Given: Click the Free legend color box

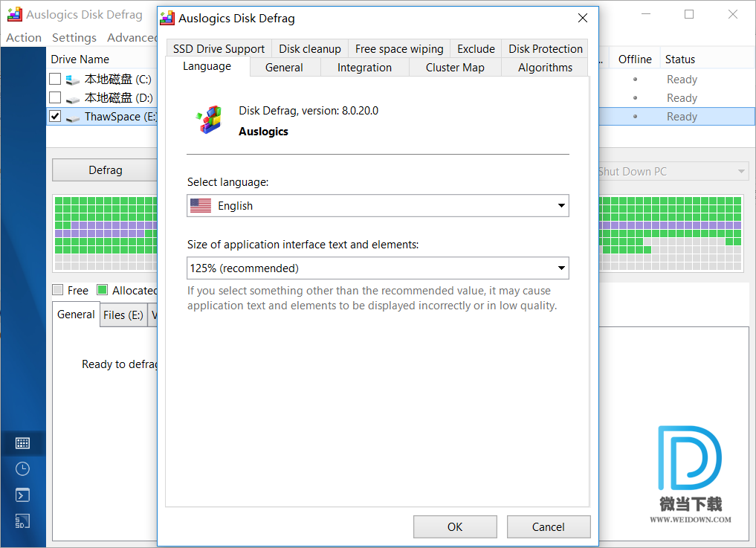Looking at the screenshot, I should [58, 289].
